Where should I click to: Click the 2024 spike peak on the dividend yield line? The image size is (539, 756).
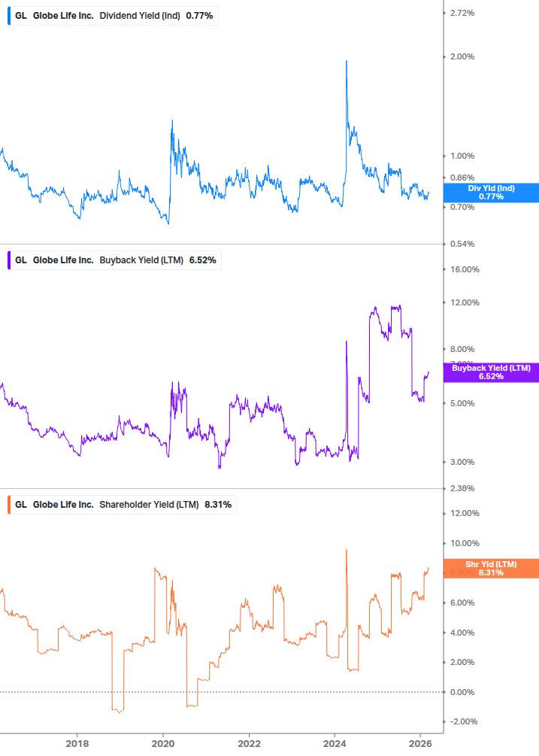(347, 61)
